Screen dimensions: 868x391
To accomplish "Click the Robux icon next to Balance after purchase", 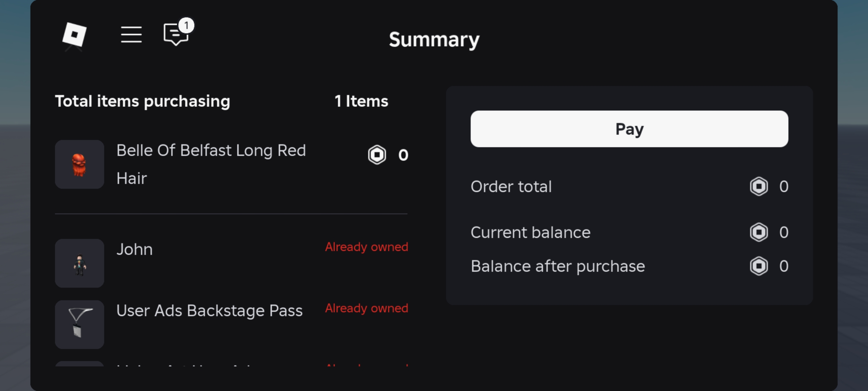I will (759, 266).
